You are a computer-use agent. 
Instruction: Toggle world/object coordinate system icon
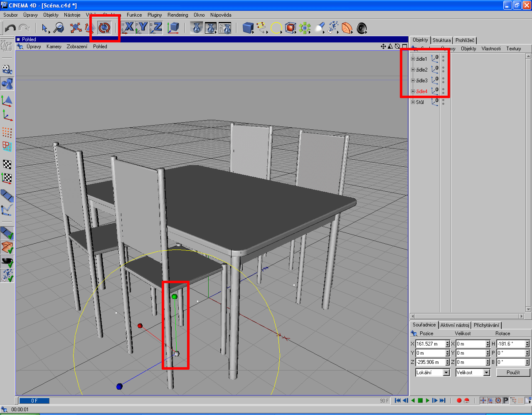(173, 28)
